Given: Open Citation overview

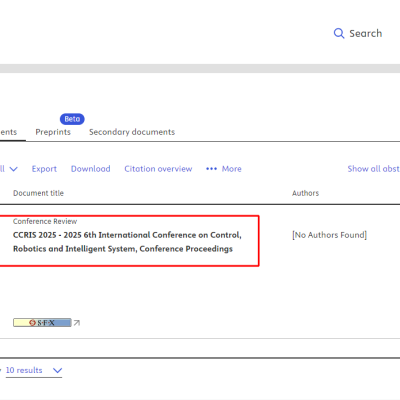Looking at the screenshot, I should pos(158,169).
